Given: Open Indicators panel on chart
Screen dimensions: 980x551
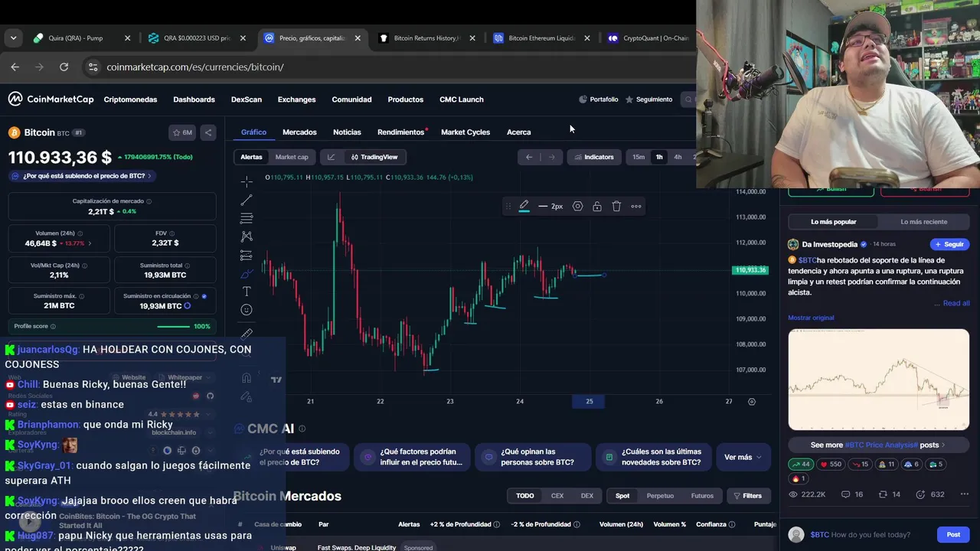Looking at the screenshot, I should [593, 157].
